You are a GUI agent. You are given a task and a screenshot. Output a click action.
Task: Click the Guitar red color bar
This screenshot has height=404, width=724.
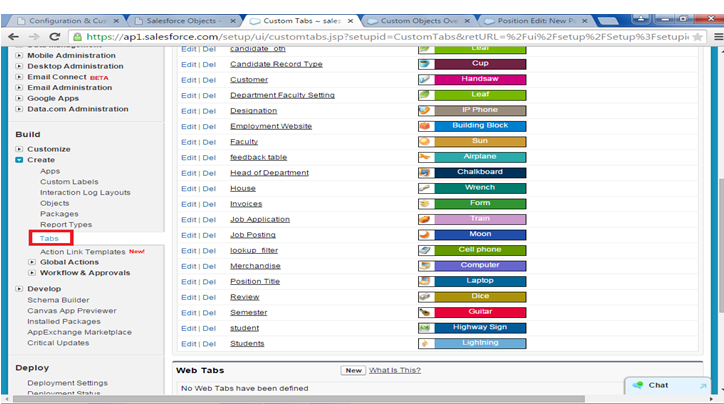coord(480,313)
